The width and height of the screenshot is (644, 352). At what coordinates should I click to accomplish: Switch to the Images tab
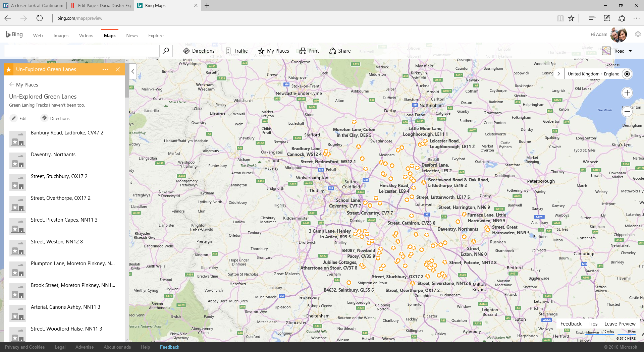(x=61, y=36)
